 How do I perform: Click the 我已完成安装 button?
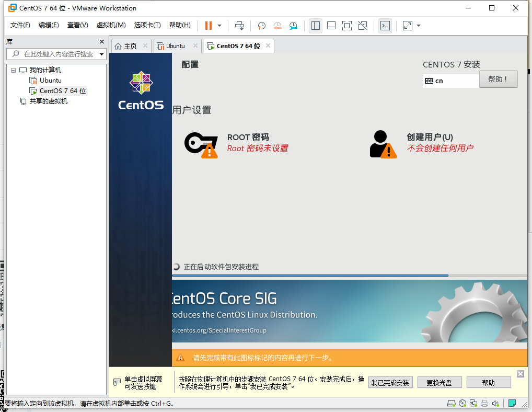pos(390,383)
